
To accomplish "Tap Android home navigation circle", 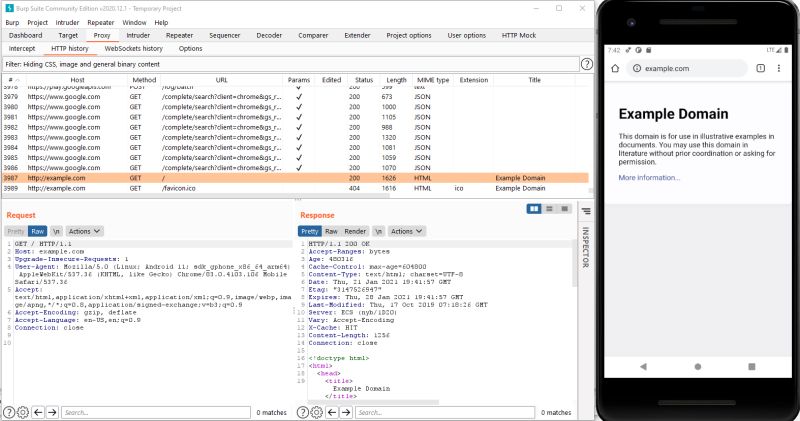I will click(697, 366).
